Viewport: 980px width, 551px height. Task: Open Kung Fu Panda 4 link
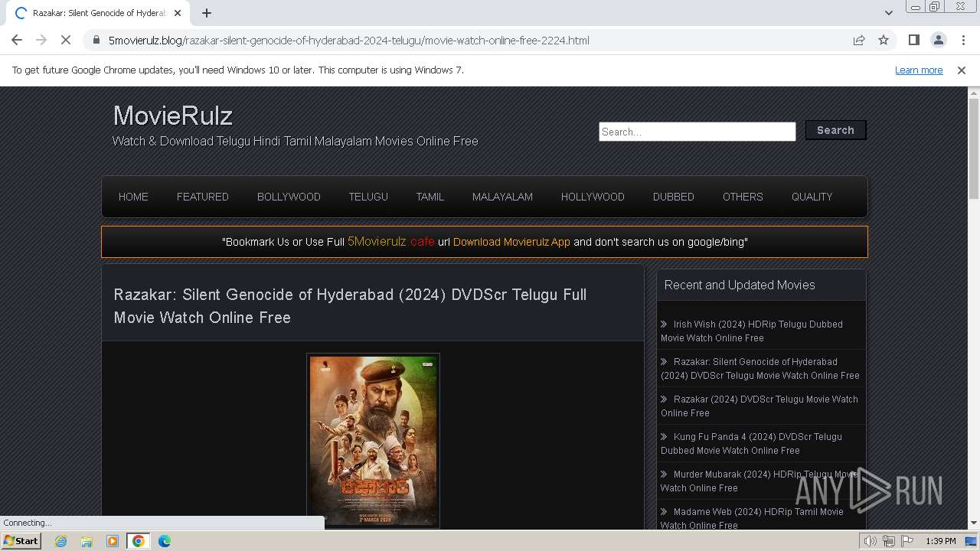tap(752, 443)
